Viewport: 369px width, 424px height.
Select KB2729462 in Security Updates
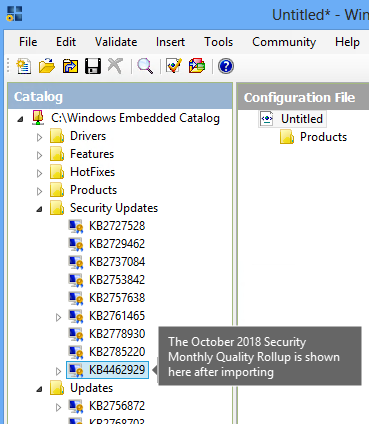pyautogui.click(x=117, y=244)
